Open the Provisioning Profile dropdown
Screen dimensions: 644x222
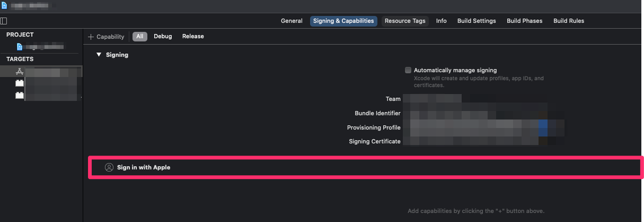[x=483, y=127]
